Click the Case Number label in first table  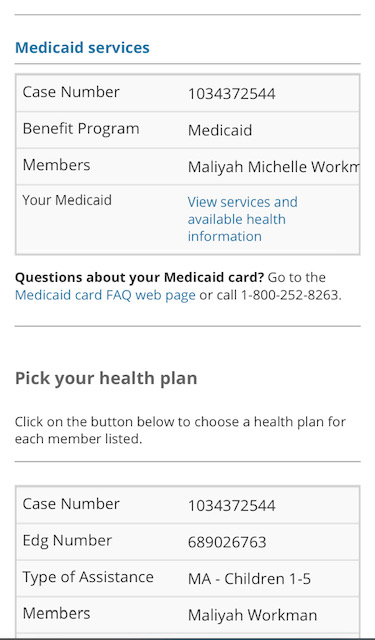pos(71,92)
